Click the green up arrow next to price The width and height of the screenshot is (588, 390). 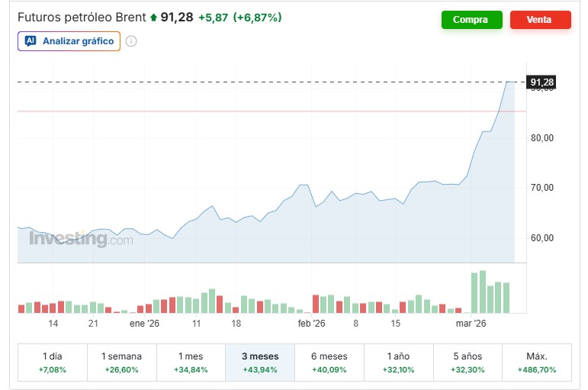coord(153,18)
